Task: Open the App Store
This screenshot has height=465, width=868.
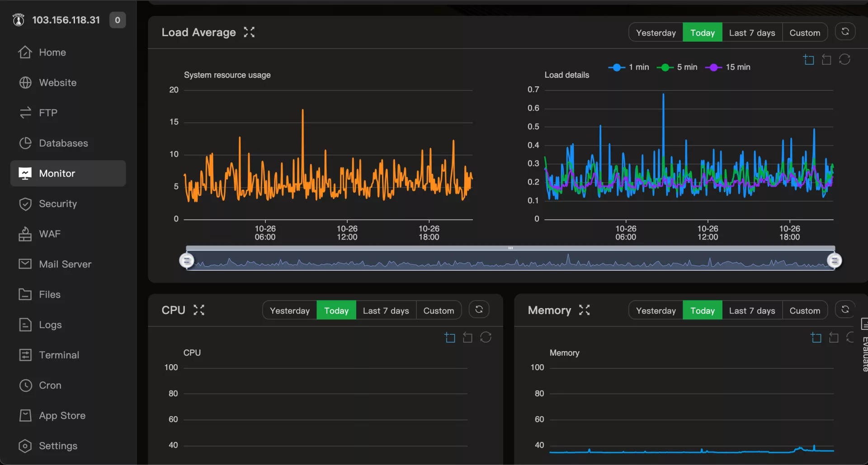Action: pyautogui.click(x=68, y=416)
